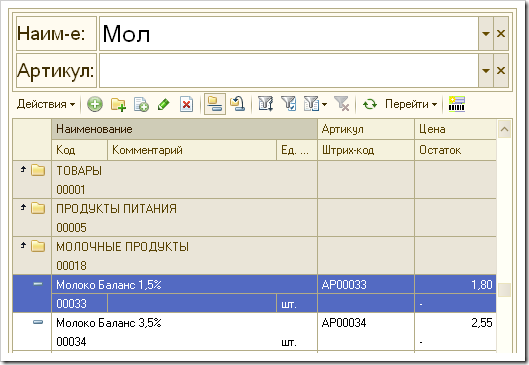Open the Перейти menu
Screen dimensions: 529x365
[x=411, y=104]
